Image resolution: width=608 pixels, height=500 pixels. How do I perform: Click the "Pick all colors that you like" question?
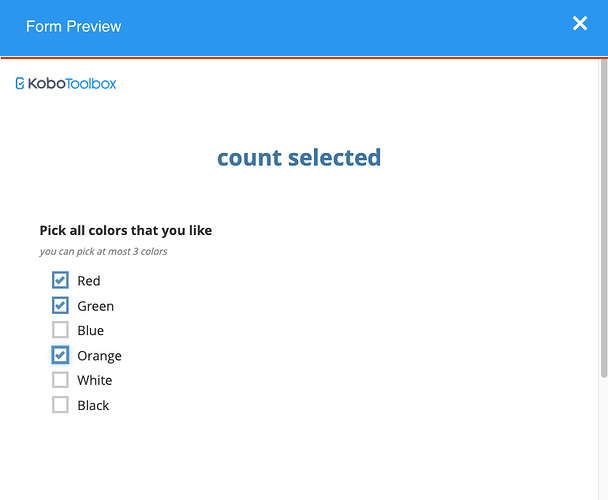tap(126, 230)
